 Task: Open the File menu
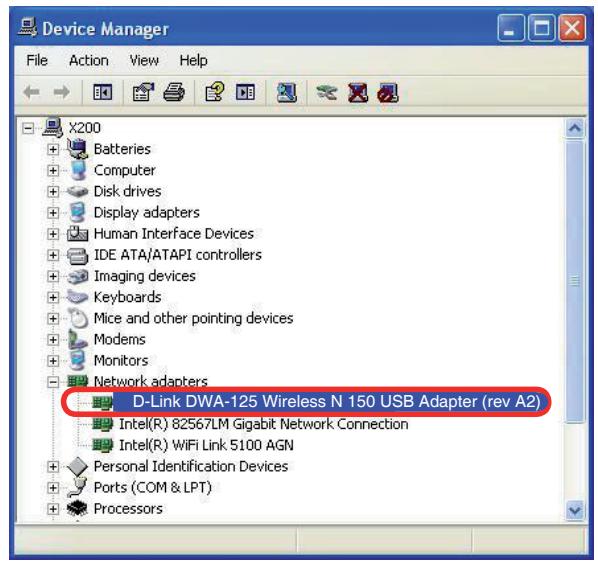click(x=37, y=60)
